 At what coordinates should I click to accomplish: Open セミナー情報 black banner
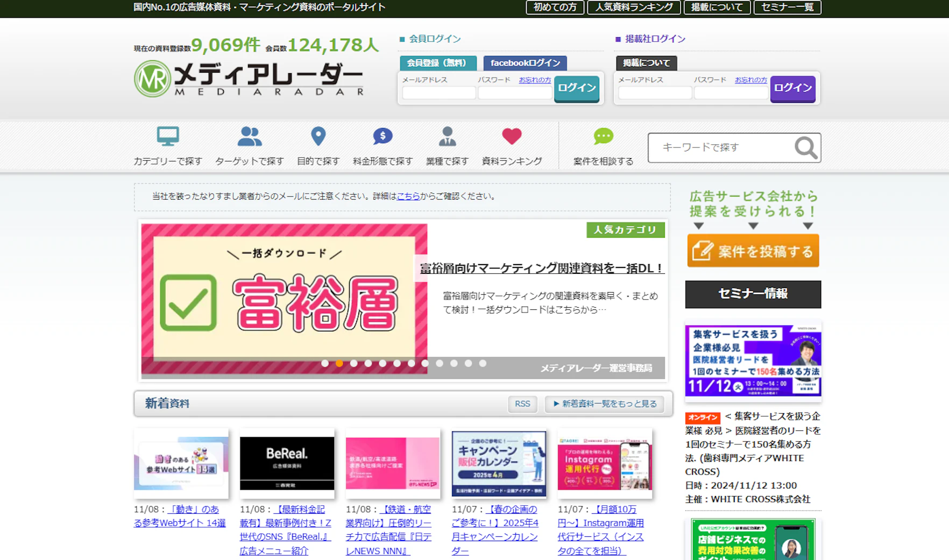753,294
